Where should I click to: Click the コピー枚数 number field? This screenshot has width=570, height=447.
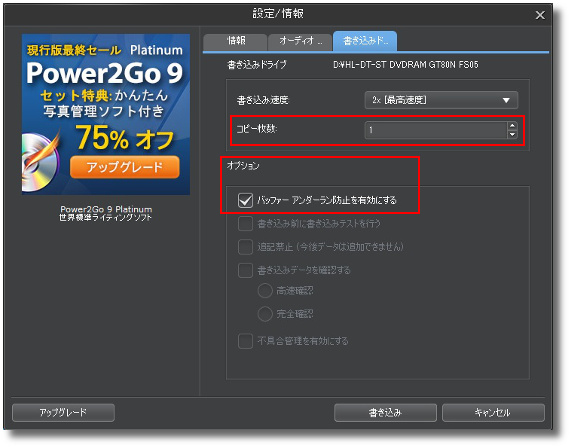436,130
